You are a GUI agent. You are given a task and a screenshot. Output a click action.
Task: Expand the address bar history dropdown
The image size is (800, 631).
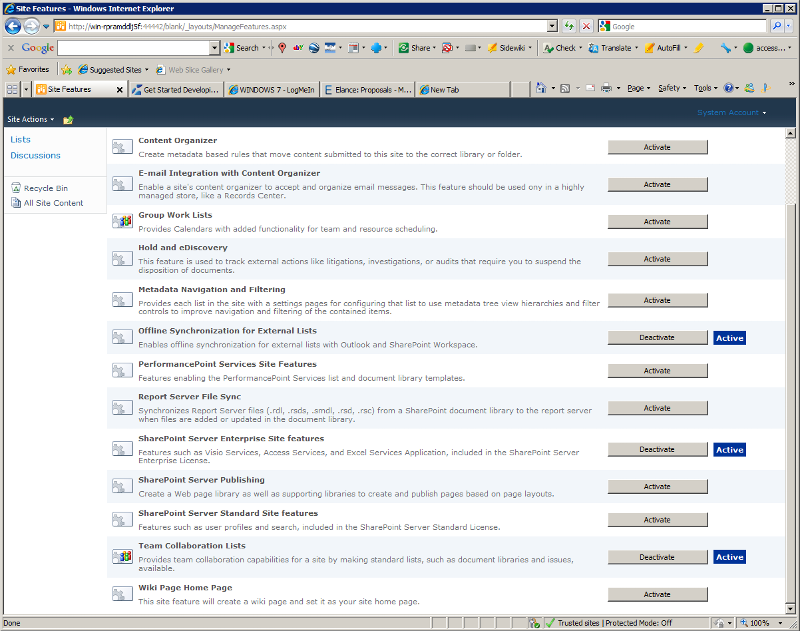click(552, 26)
